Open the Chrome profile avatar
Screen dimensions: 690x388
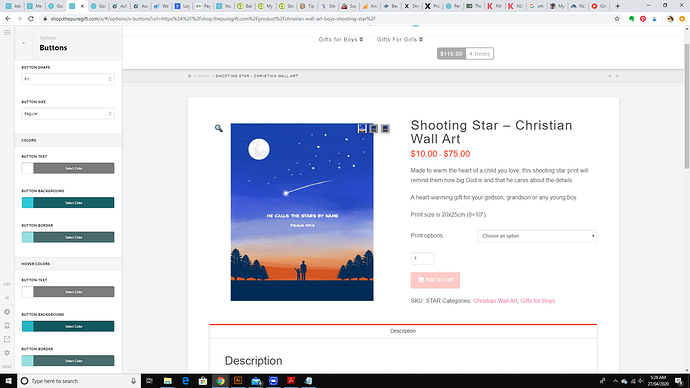[x=670, y=19]
